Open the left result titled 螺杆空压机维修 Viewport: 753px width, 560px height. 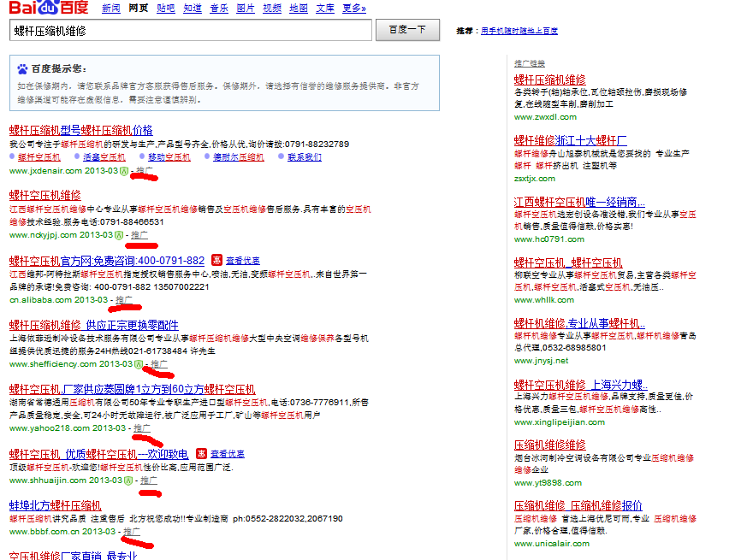(x=45, y=195)
